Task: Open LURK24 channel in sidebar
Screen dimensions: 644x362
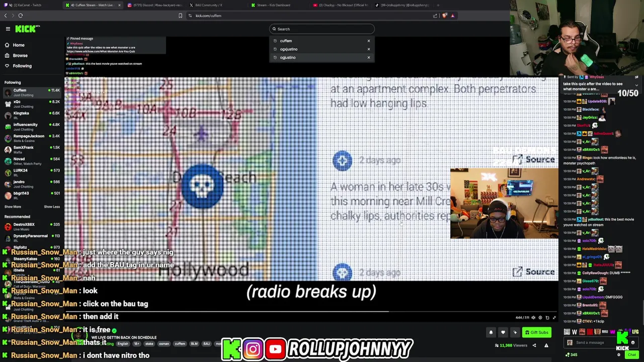Action: 32,172
